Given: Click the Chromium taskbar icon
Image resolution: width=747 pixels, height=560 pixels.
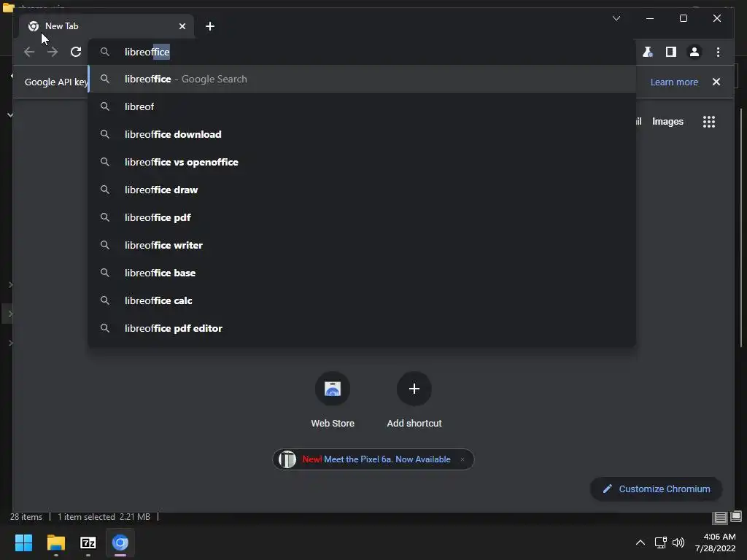Looking at the screenshot, I should pos(120,542).
